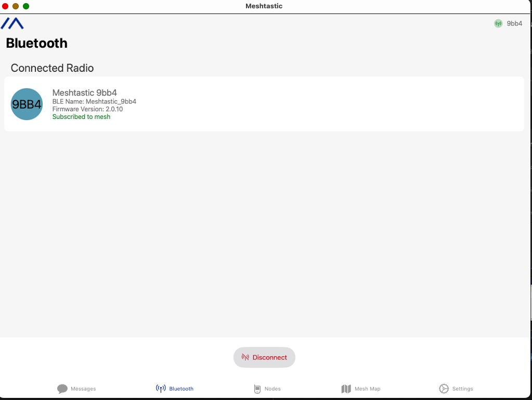Click the 9BB4 circular node avatar
532x400 pixels.
pos(27,104)
